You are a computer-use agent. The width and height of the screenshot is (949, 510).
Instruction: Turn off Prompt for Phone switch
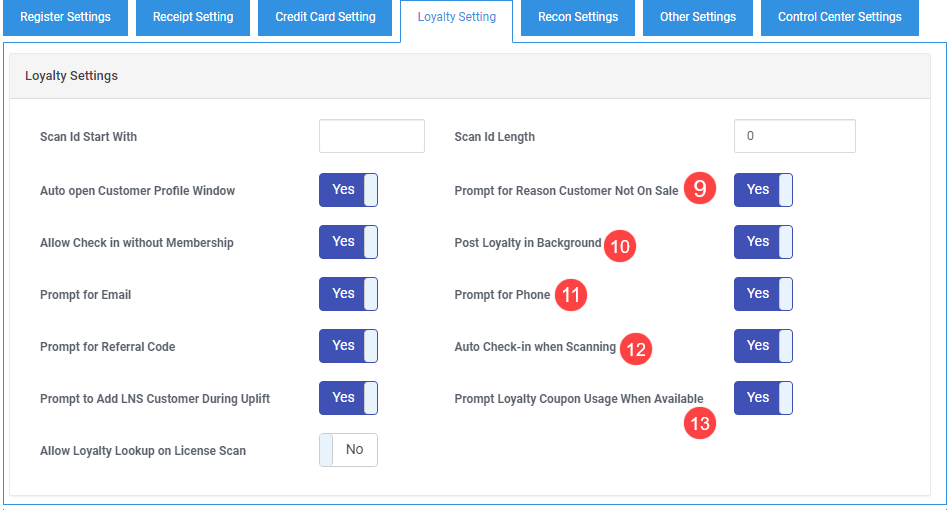click(763, 294)
